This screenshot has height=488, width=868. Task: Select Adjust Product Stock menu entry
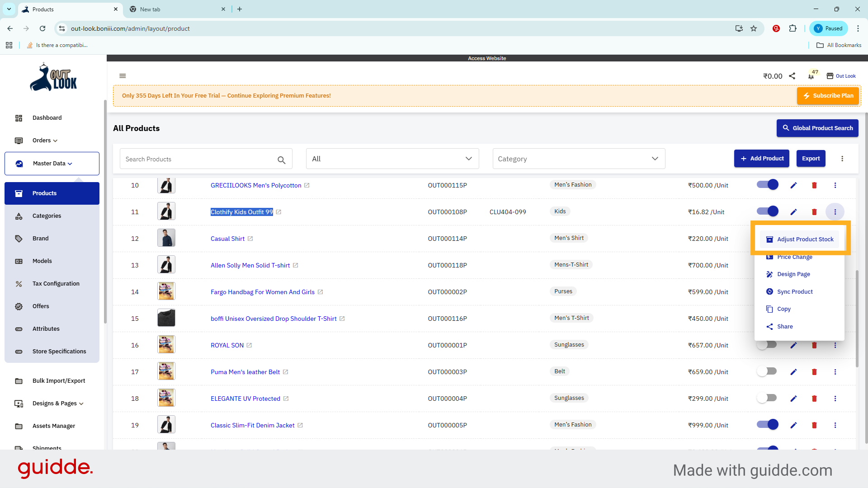(799, 239)
